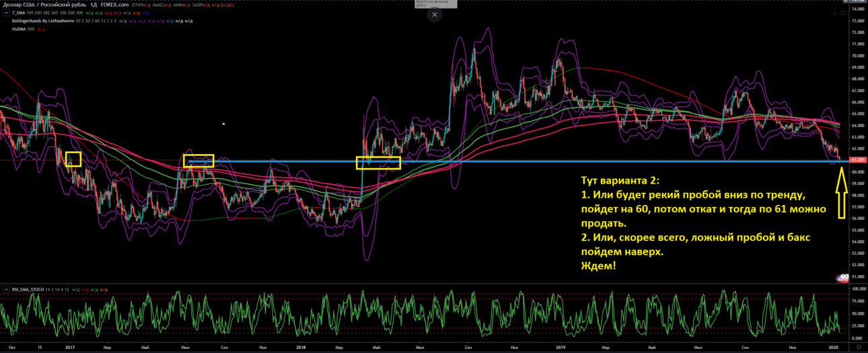868x353 pixels.
Task: Click the 70.000 price scale value
Action: click(858, 55)
